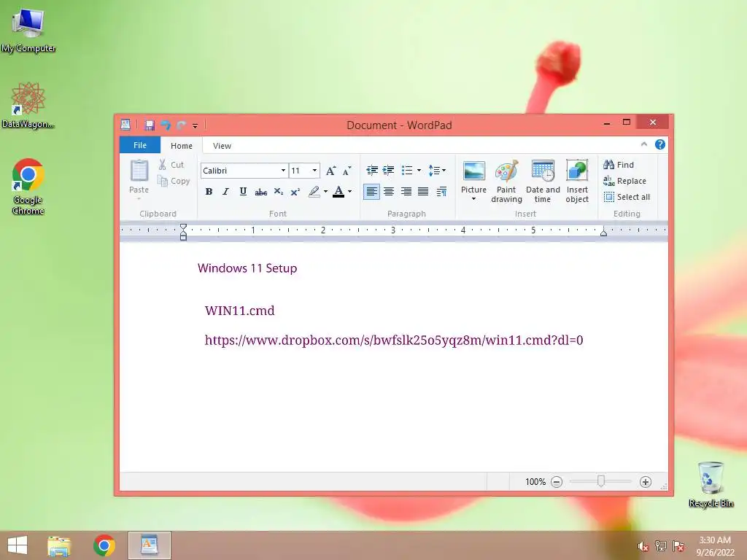Toggle Underline formatting
747x560 pixels.
click(243, 192)
